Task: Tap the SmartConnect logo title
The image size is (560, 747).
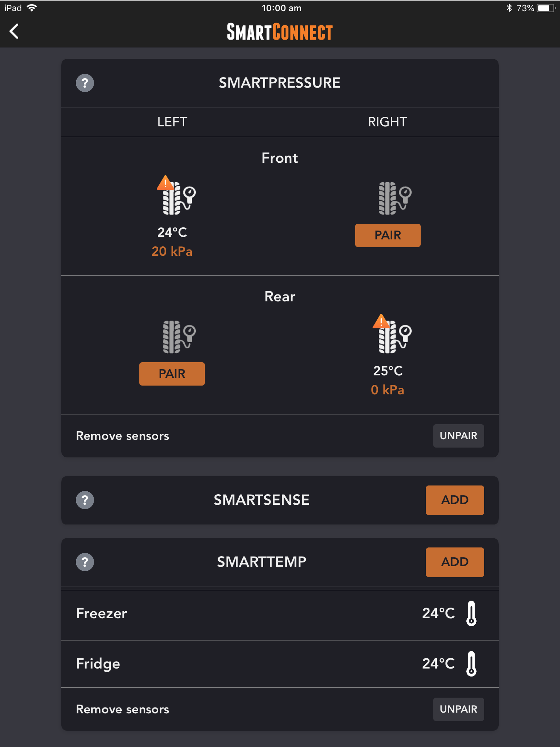Action: pyautogui.click(x=280, y=32)
